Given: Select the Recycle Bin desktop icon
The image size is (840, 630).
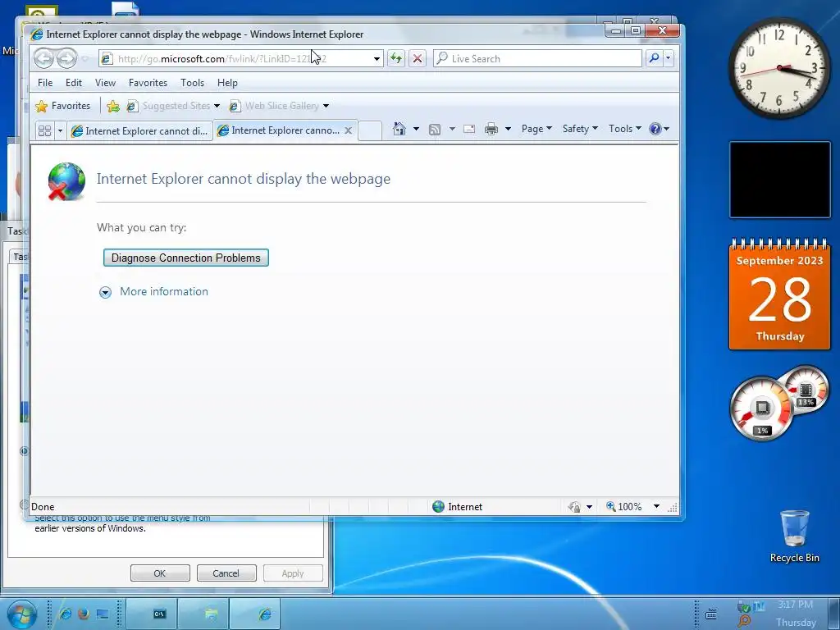Looking at the screenshot, I should 794,536.
